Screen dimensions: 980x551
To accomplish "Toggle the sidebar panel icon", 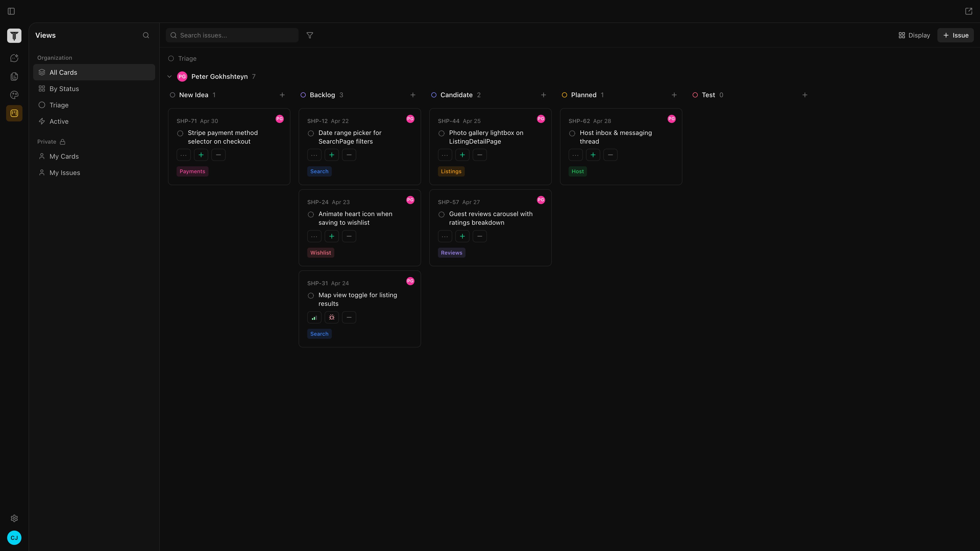I will pyautogui.click(x=11, y=11).
